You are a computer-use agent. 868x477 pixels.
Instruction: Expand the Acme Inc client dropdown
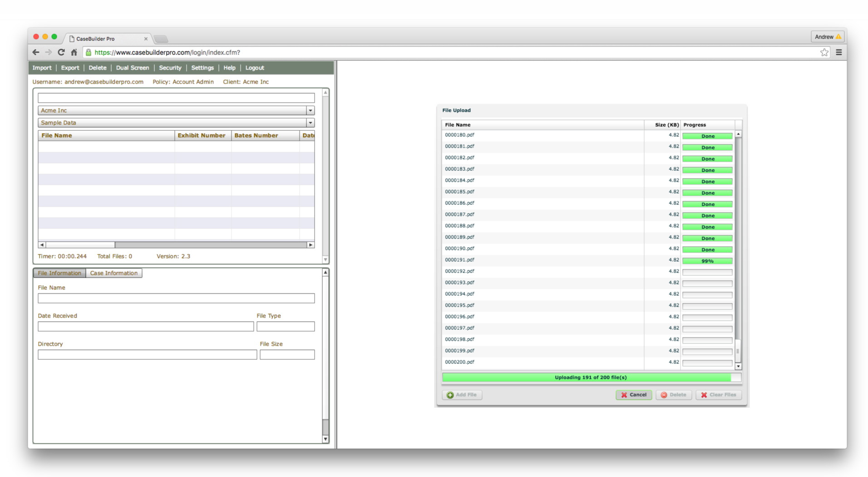click(310, 110)
